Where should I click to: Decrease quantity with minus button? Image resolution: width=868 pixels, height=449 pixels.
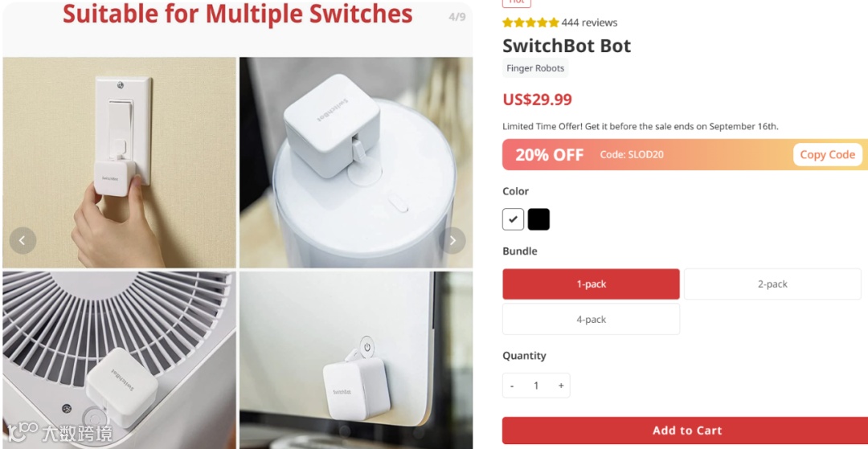[x=512, y=386]
